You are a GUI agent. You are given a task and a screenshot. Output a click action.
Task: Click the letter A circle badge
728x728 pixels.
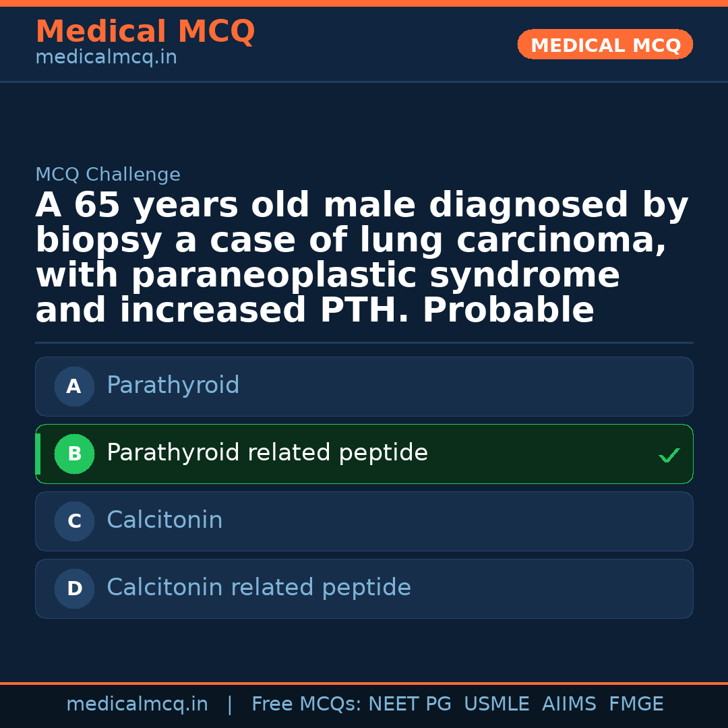(x=74, y=387)
